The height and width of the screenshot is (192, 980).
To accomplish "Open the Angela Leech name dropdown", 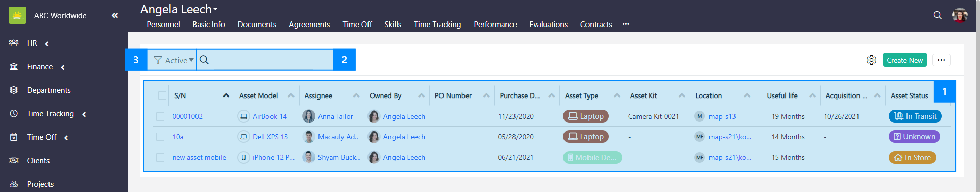I will click(x=179, y=9).
